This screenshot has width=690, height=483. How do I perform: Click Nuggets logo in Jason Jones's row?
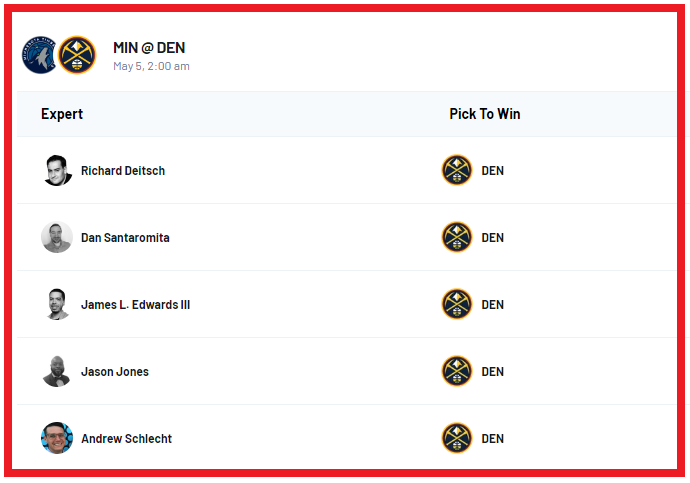457,371
